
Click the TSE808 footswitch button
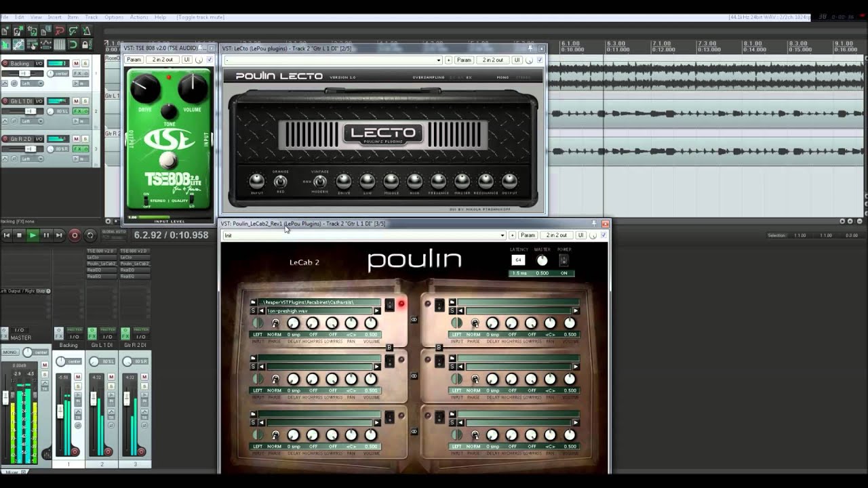point(167,161)
